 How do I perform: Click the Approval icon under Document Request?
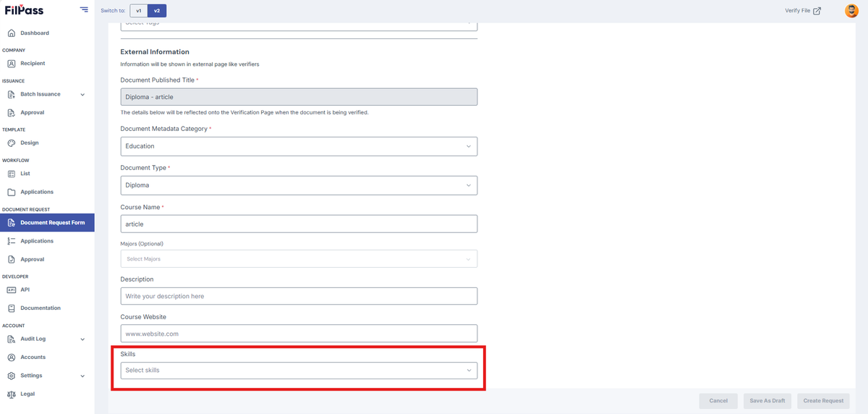click(12, 260)
